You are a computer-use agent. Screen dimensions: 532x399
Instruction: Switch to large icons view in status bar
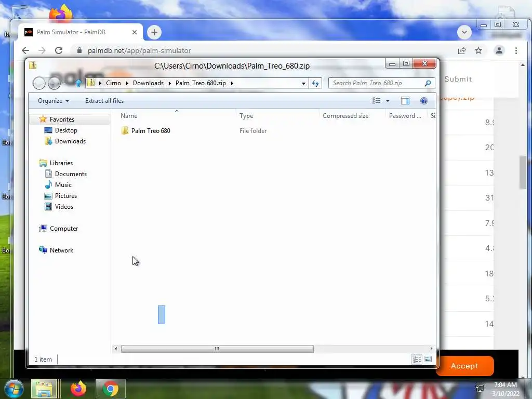[428, 359]
